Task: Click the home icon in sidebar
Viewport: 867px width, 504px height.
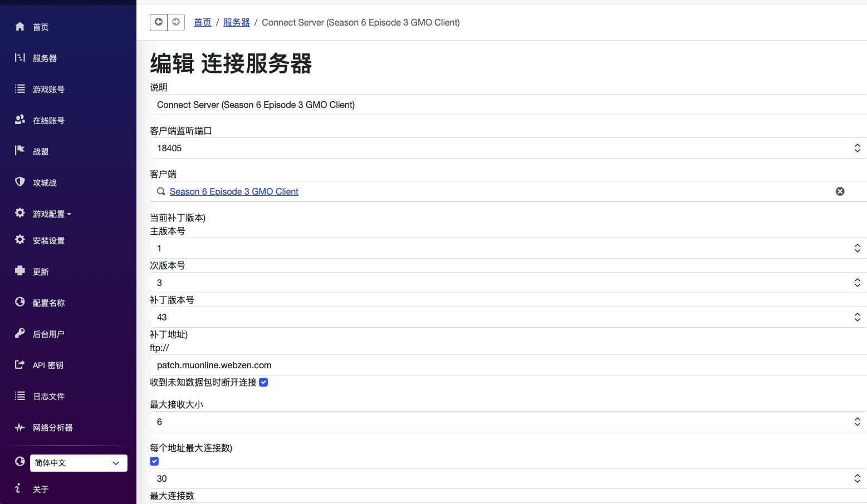Action: (x=20, y=27)
